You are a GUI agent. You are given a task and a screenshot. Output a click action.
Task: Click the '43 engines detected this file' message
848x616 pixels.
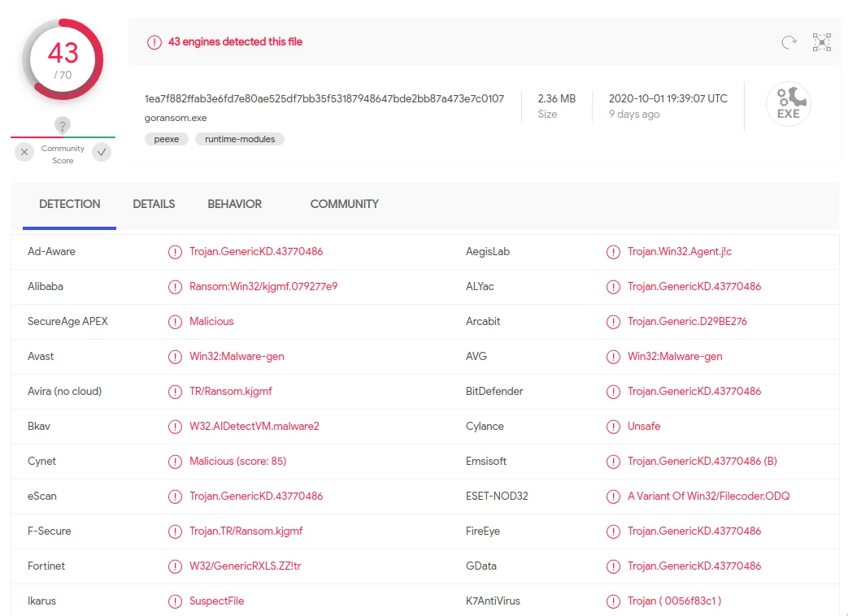235,41
